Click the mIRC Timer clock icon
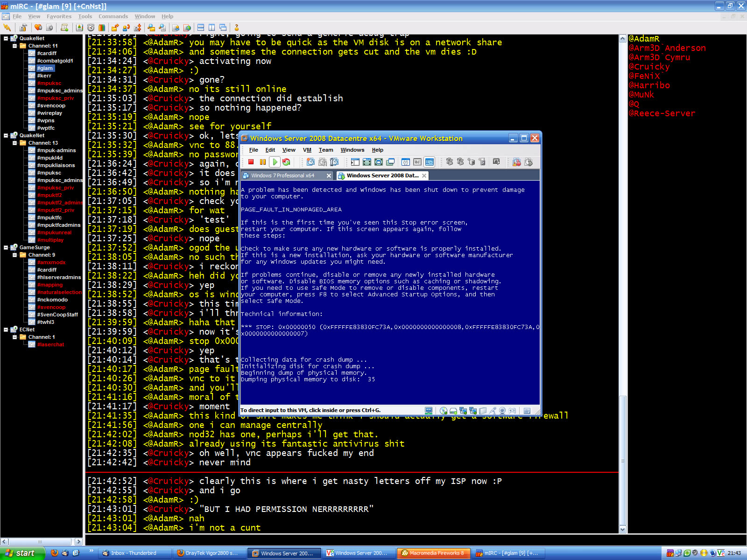The height and width of the screenshot is (560, 747). (x=91, y=28)
